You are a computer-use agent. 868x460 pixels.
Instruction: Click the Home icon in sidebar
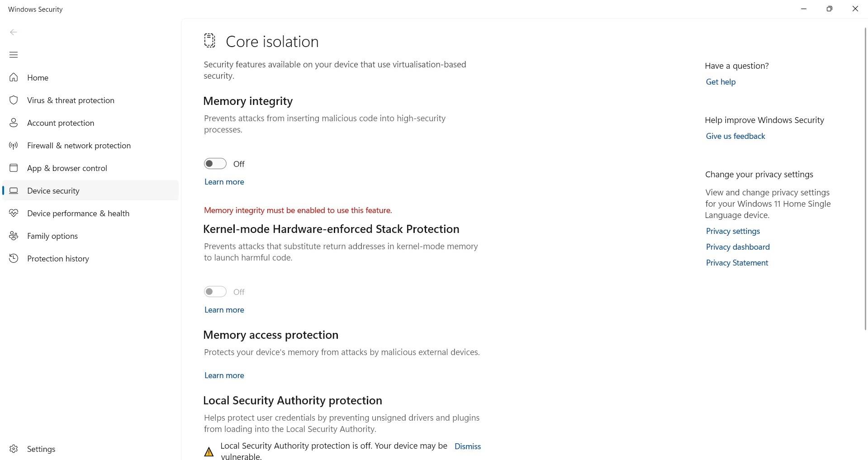(x=14, y=77)
